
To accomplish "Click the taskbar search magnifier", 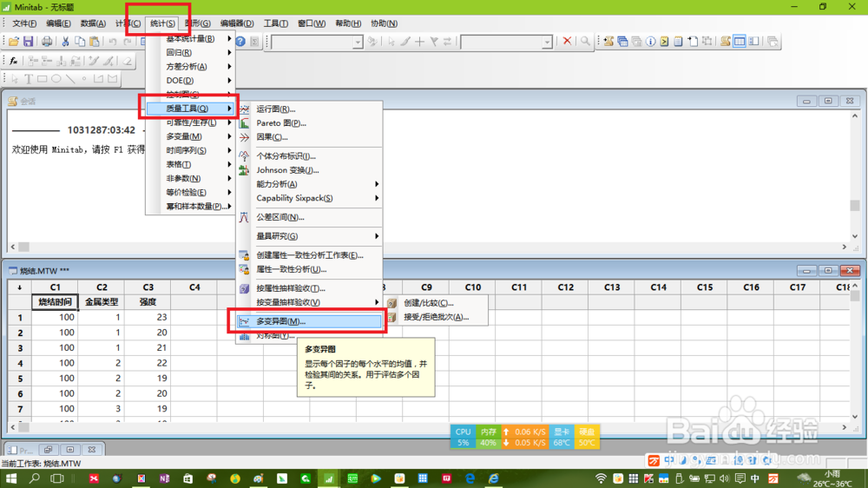I will coord(35,478).
